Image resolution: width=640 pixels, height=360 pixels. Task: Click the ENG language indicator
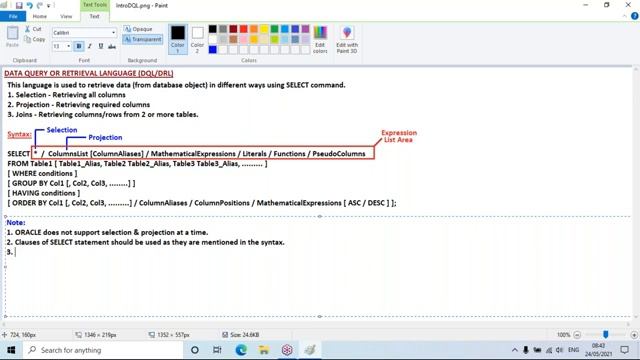tap(573, 350)
